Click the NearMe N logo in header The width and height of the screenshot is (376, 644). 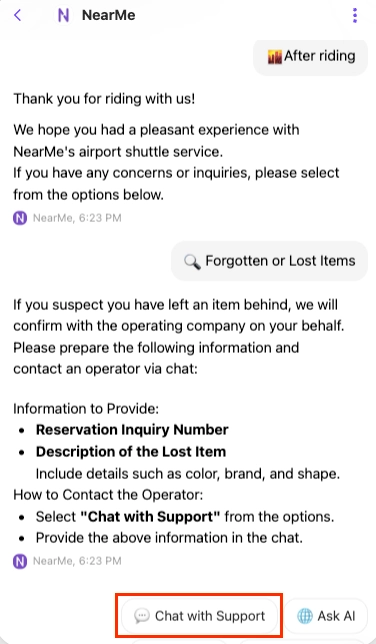point(63,16)
